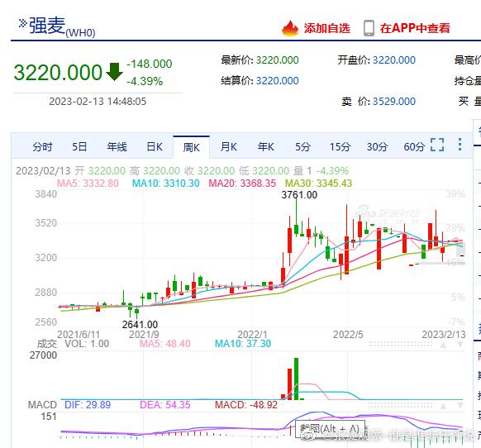Click the 在APP中查看 link
The height and width of the screenshot is (448, 481).
pyautogui.click(x=415, y=28)
